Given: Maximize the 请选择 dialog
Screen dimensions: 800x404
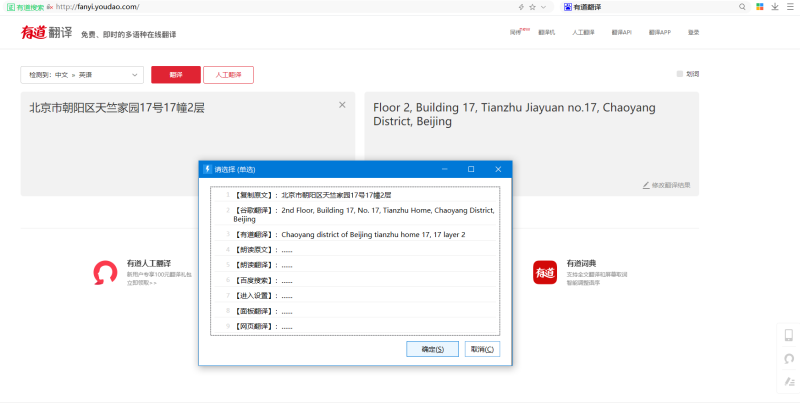Looking at the screenshot, I should tap(471, 169).
